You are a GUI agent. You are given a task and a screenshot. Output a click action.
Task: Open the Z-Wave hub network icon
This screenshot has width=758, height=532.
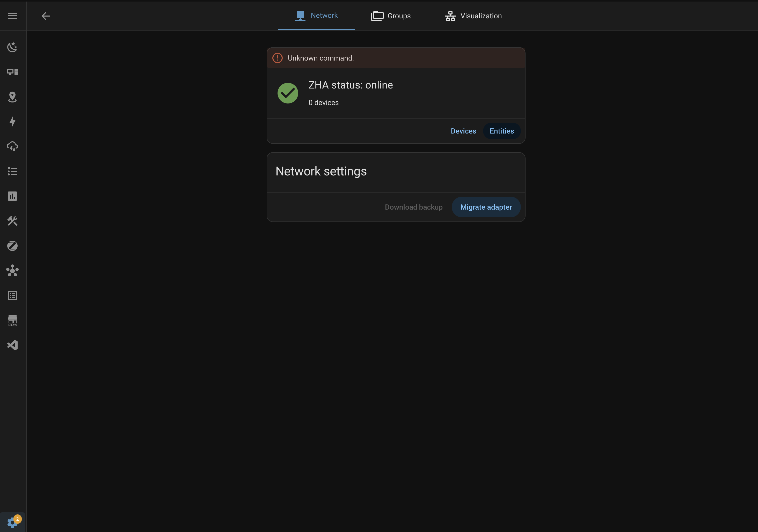pos(12,271)
